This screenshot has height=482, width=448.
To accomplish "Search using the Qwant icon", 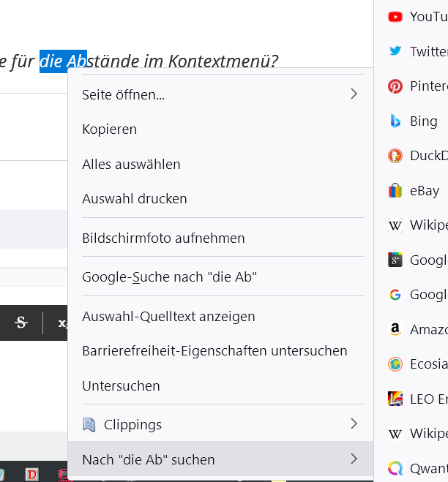I will coord(395,468).
